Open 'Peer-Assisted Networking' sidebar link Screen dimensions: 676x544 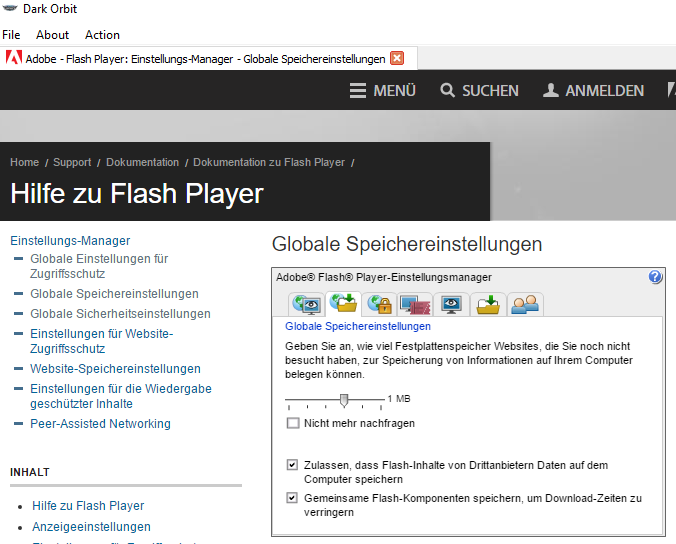(x=100, y=424)
